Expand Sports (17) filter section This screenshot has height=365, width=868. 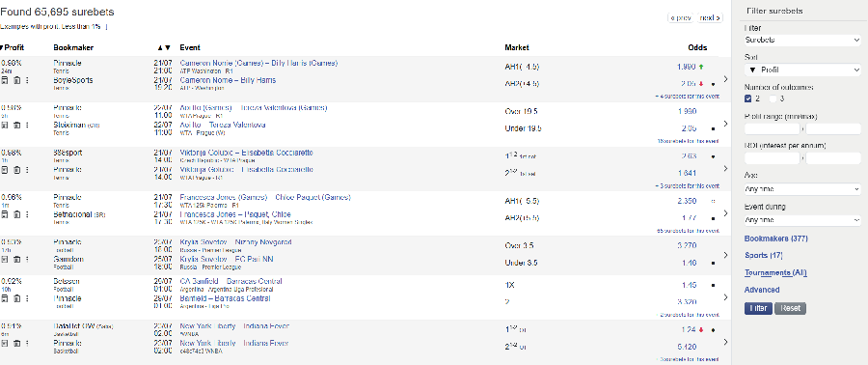coord(763,255)
